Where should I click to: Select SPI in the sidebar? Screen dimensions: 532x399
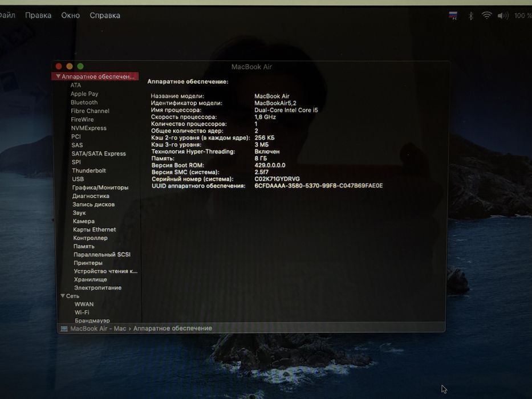click(x=76, y=162)
